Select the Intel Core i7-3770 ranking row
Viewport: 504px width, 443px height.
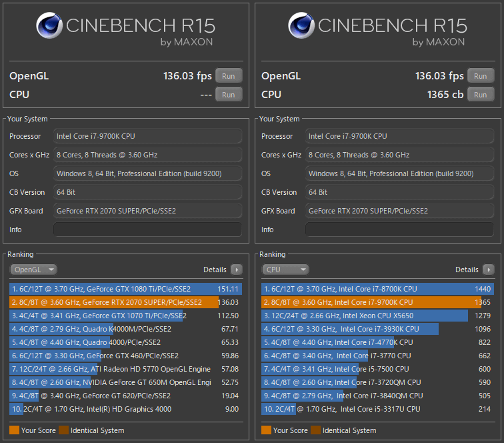(378, 356)
